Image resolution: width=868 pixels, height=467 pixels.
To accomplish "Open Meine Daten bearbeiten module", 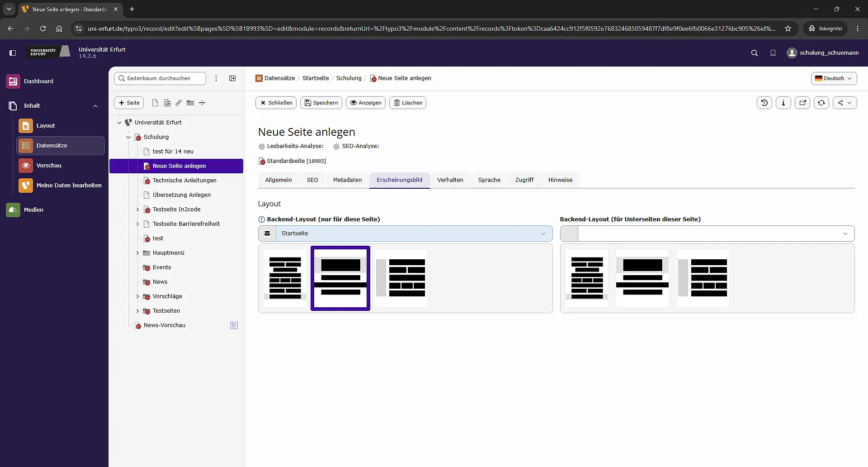I will [61, 186].
